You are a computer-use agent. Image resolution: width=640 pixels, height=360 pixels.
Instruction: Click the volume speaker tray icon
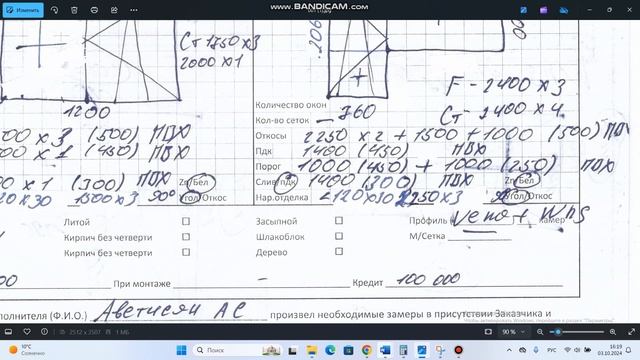pyautogui.click(x=577, y=350)
